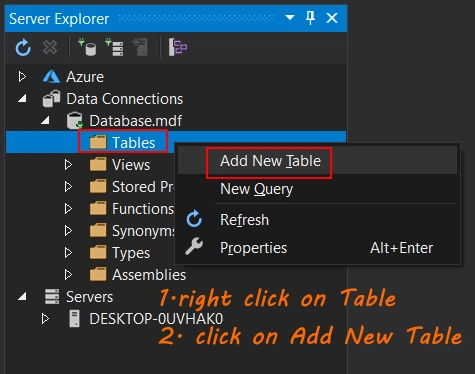Image resolution: width=475 pixels, height=374 pixels.
Task: Expand the Views folder
Action: pyautogui.click(x=68, y=165)
